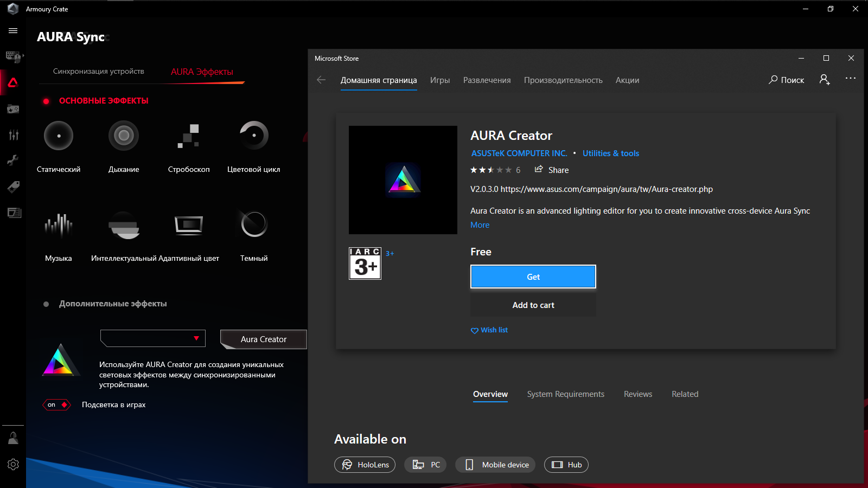
Task: Switch to AURA Эффекты tab
Action: point(202,72)
